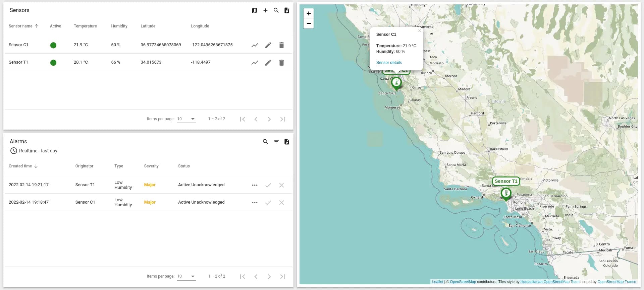Show chart for Sensor C1

255,45
